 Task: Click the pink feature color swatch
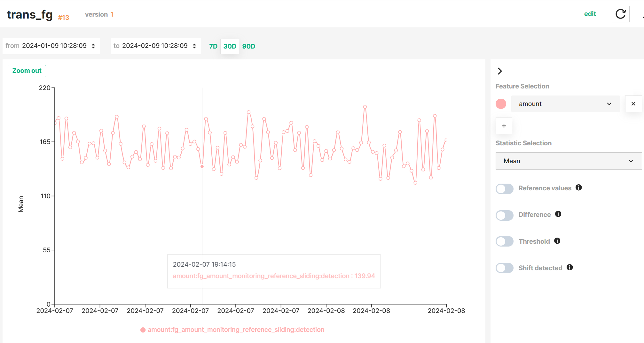click(x=501, y=103)
